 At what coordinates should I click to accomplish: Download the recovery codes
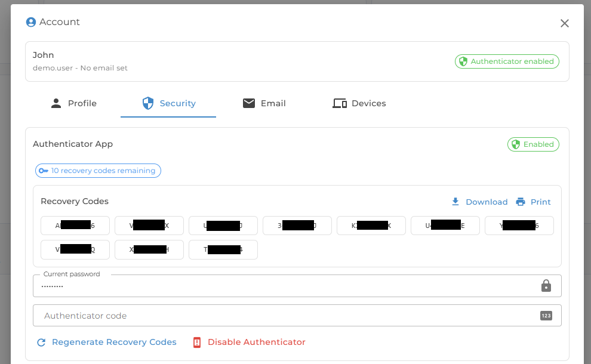[479, 202]
